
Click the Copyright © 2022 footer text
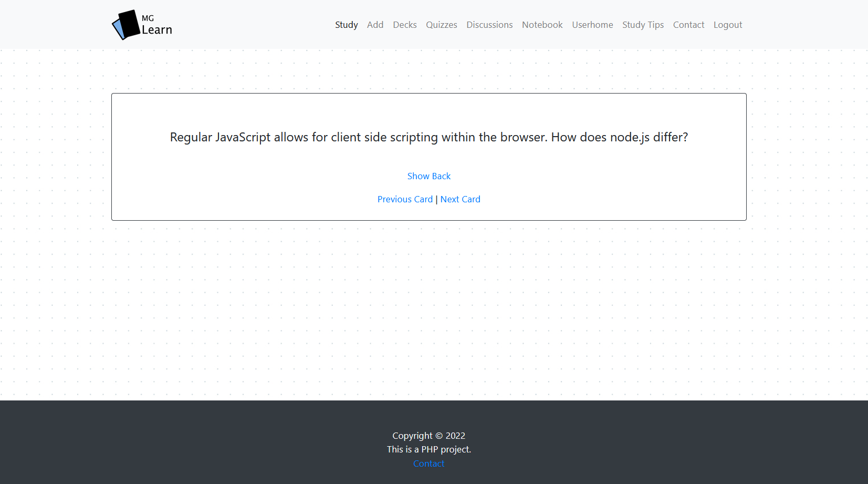coord(428,436)
